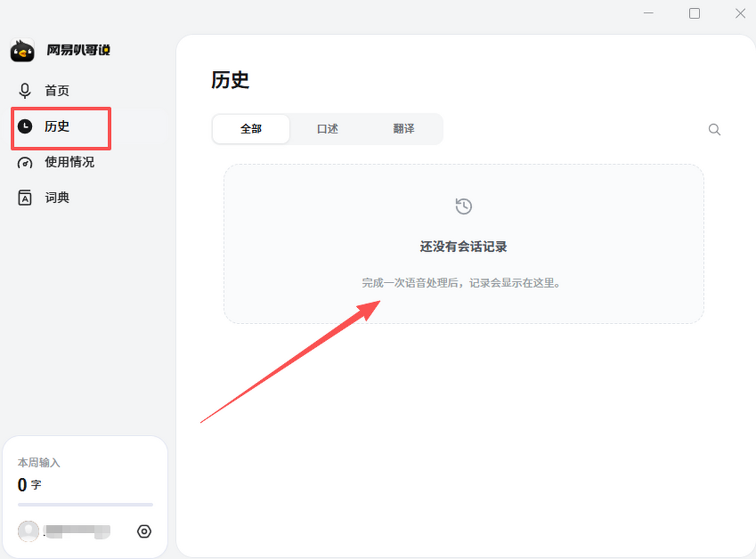This screenshot has height=559, width=756.
Task: Open search with the magnifier icon
Action: [x=714, y=130]
